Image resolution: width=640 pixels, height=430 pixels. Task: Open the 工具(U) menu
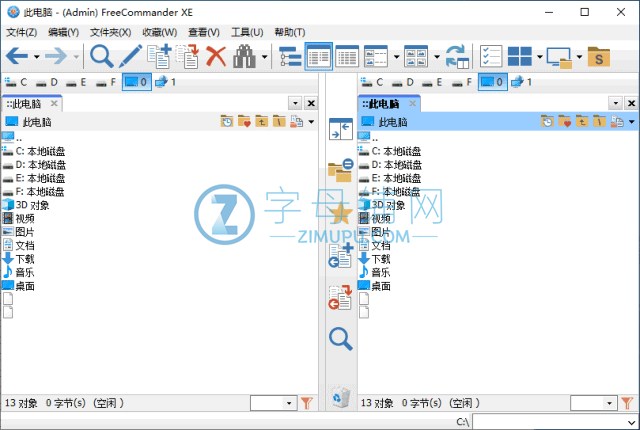(x=247, y=32)
